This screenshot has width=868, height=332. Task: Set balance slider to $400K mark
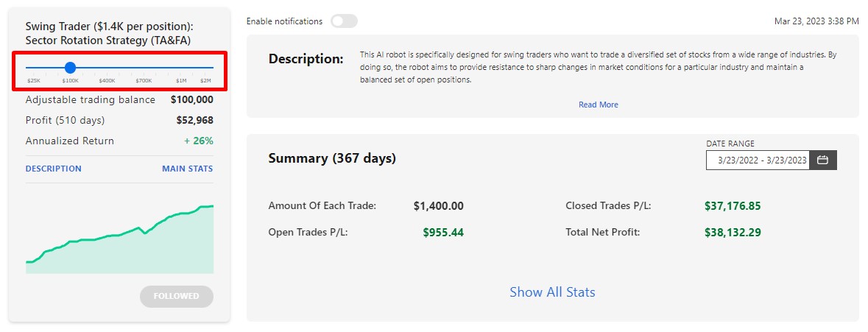107,68
